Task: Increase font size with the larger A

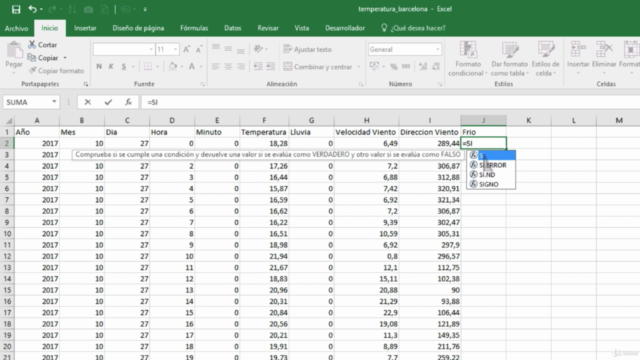Action: (x=187, y=49)
